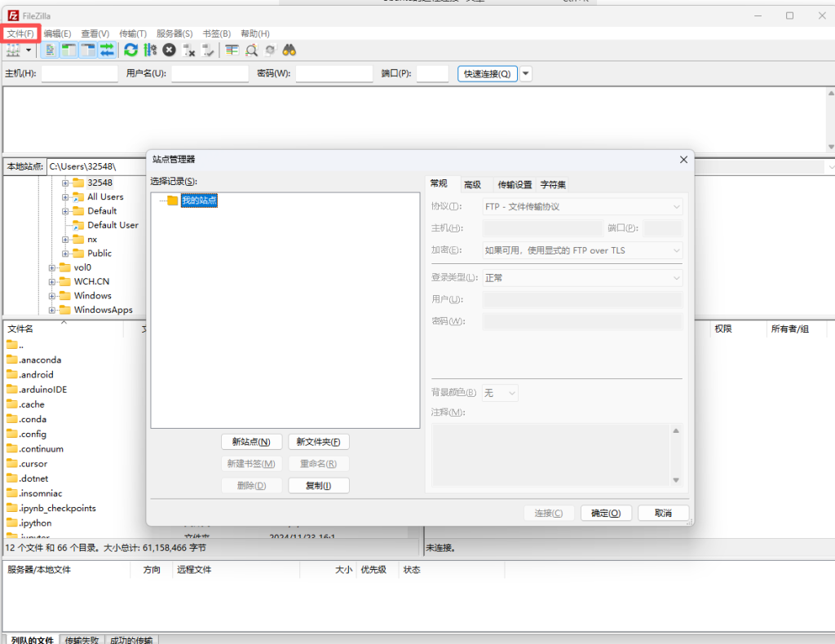Open the 协议 protocol dropdown

pos(582,207)
